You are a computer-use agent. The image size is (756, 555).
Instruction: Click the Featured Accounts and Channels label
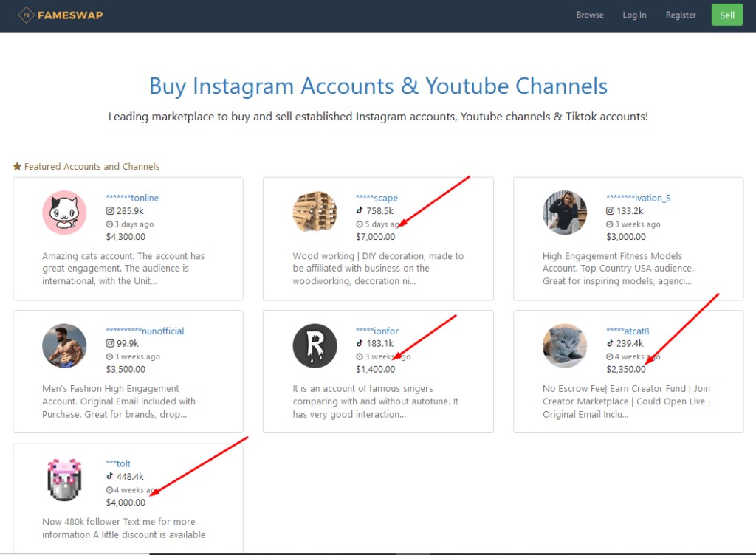[92, 166]
